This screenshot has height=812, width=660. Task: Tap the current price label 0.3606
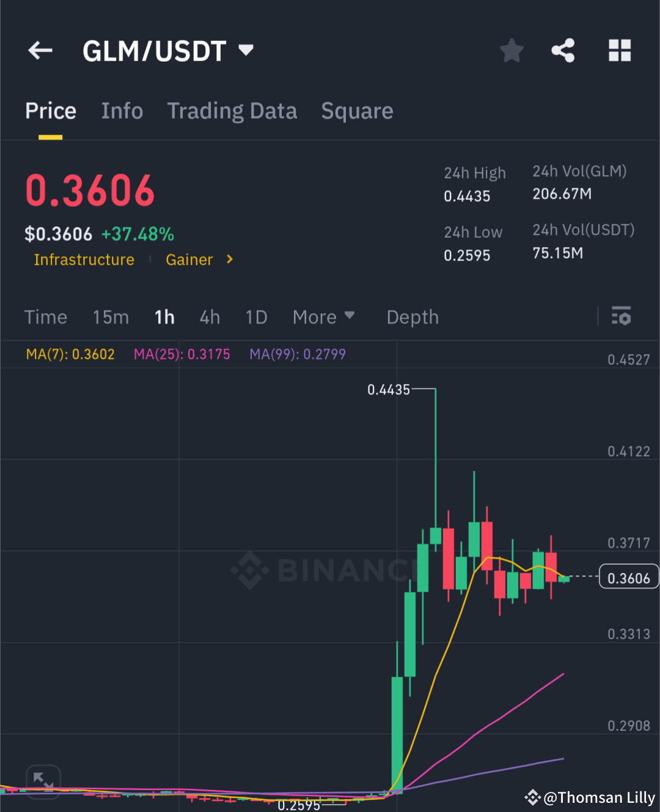click(628, 576)
